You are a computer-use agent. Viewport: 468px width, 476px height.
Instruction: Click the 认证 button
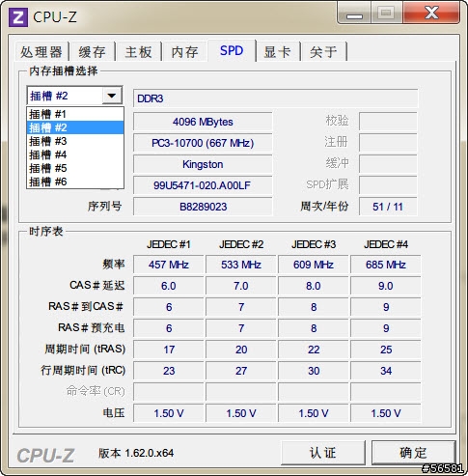tap(323, 453)
